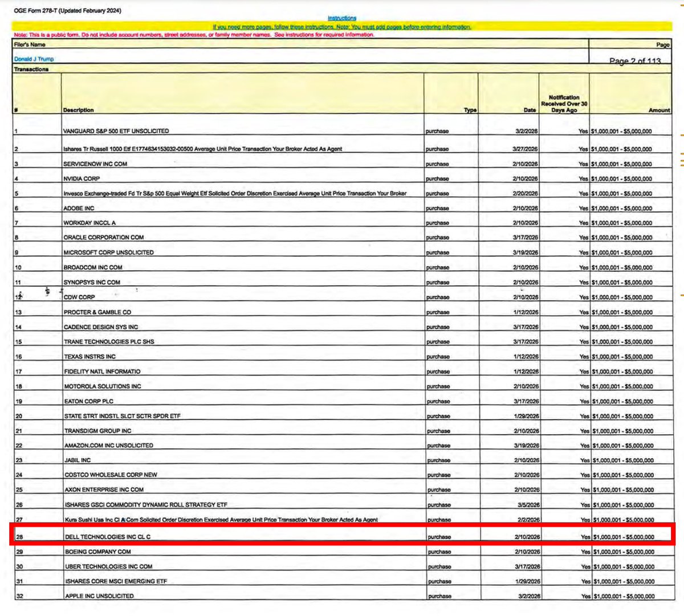Screen dimensions: 684x616
Task: Click the 3/19/2026 date in Microsoft row
Action: (526, 252)
